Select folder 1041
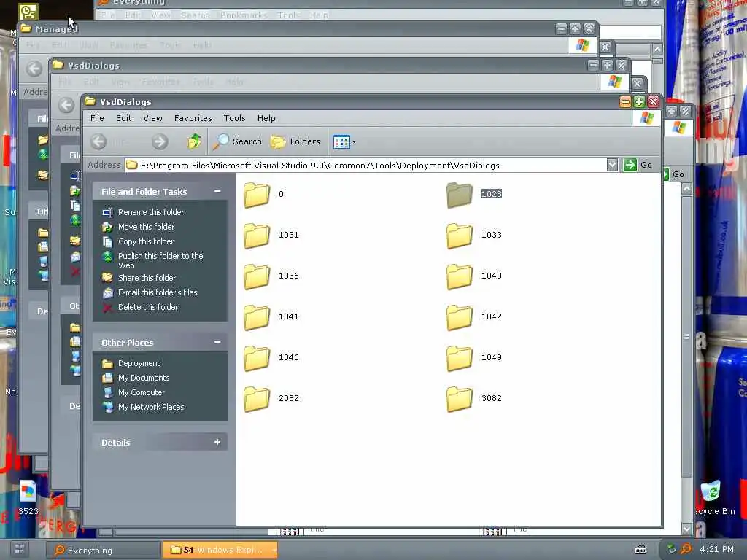This screenshot has height=560, width=747. (x=257, y=317)
